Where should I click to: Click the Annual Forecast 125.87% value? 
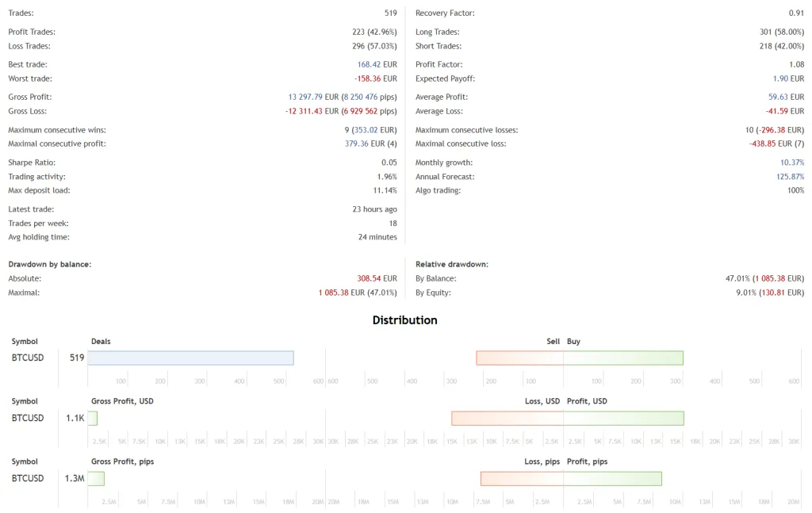[x=791, y=177]
